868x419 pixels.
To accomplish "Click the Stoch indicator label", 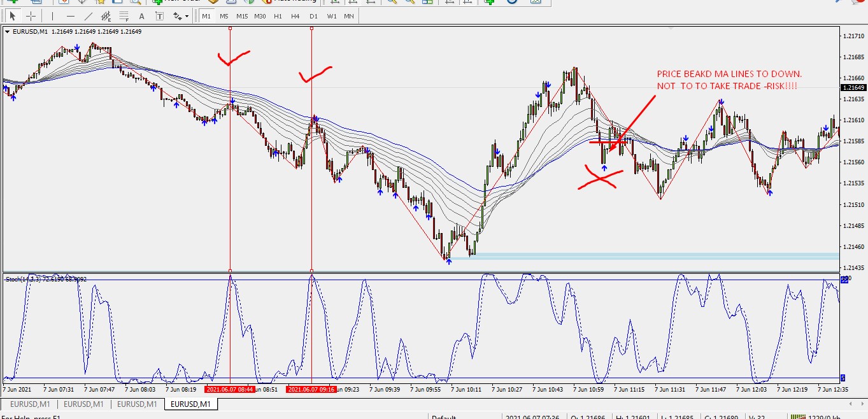I will (x=46, y=279).
